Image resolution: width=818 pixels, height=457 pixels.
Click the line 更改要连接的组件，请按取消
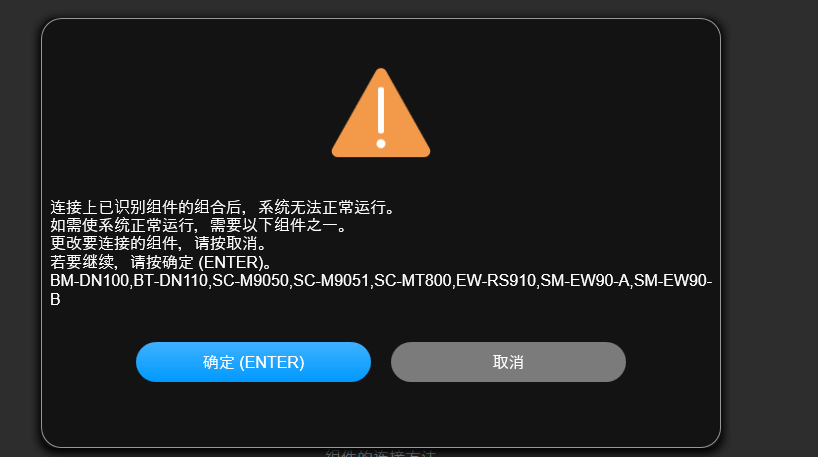(x=161, y=244)
